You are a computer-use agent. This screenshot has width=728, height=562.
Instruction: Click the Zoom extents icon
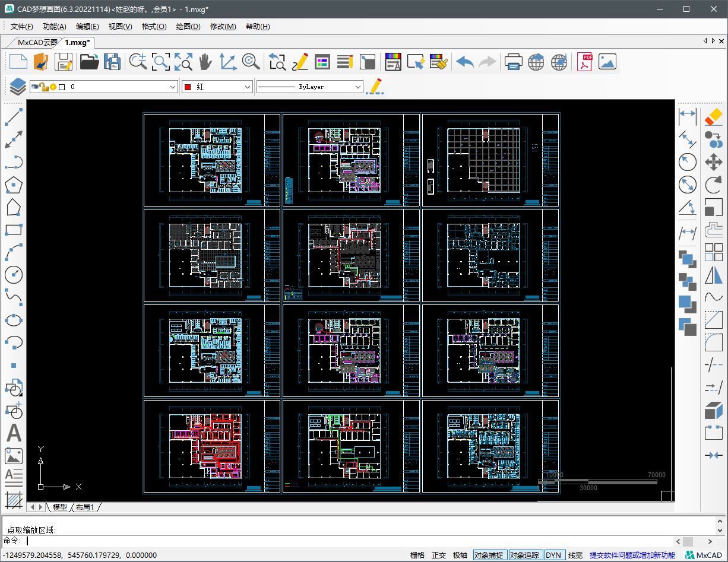point(183,62)
